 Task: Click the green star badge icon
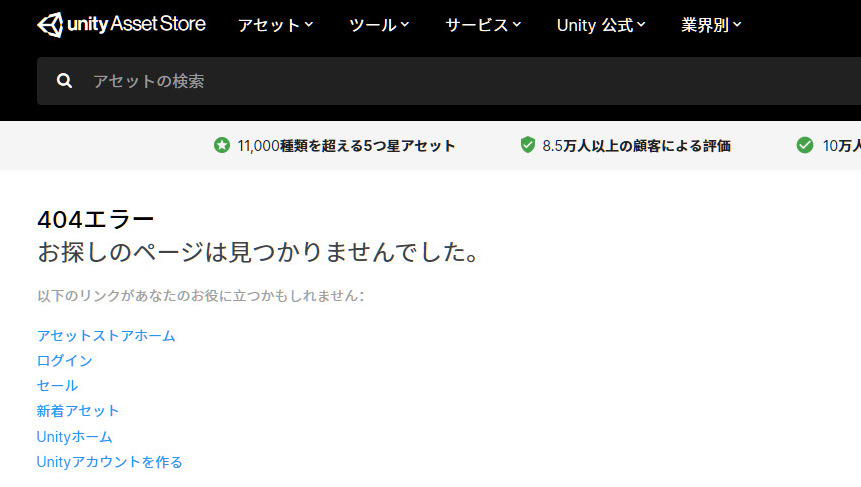[x=222, y=145]
